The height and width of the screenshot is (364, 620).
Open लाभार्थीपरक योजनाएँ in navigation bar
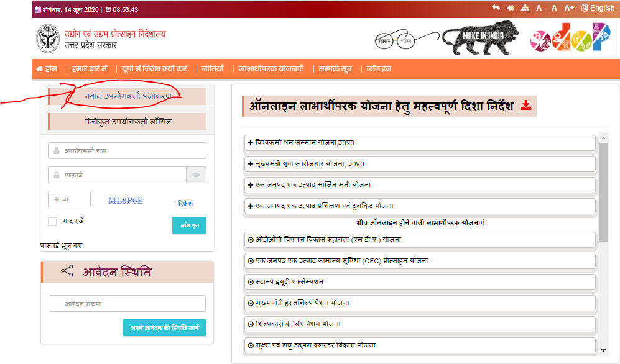click(x=271, y=69)
